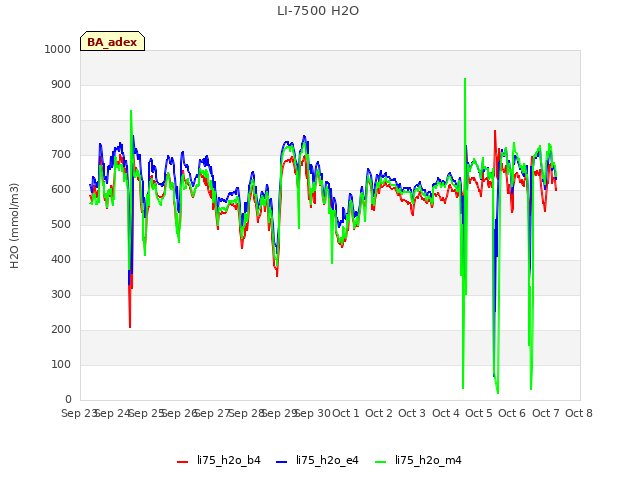Click the green li75_h2o_m4 legend swatch

click(380, 462)
